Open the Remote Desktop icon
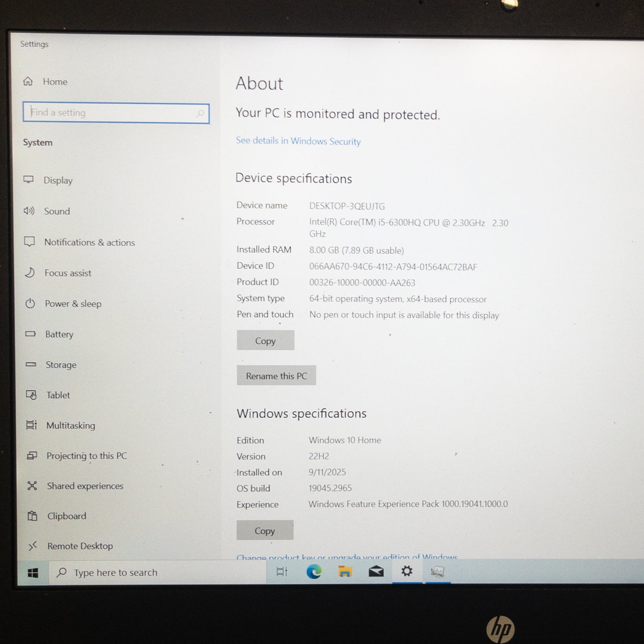Screen dimensions: 644x644 point(33,546)
